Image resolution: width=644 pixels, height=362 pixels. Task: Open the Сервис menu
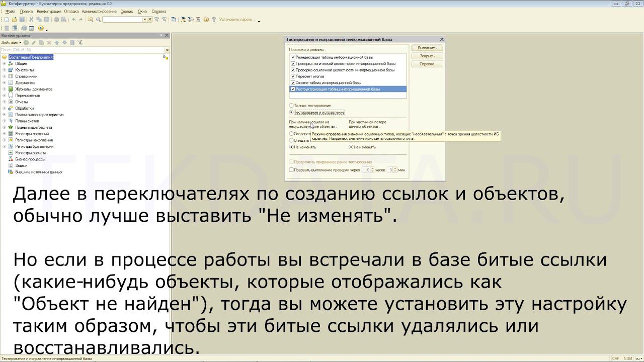point(127,11)
